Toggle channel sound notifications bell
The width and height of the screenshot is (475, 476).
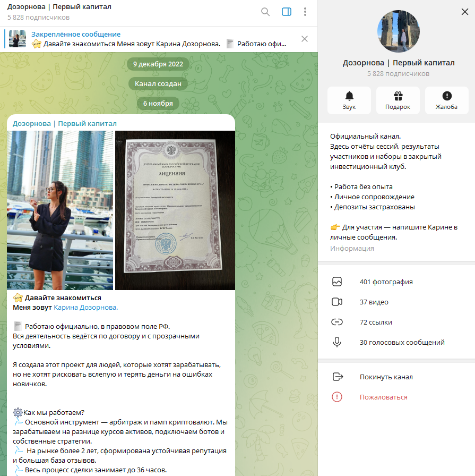click(x=349, y=100)
